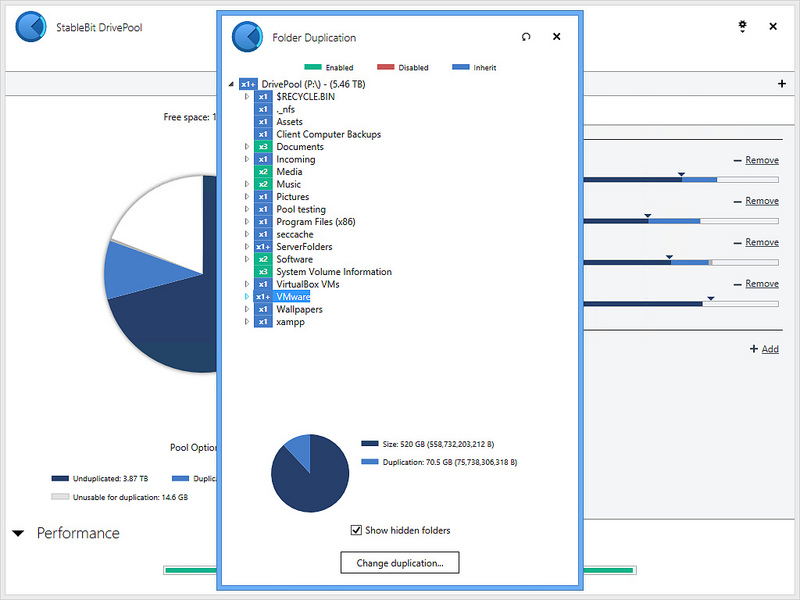Click the x1 badge beside $RECYCLE.BIN
The height and width of the screenshot is (600, 800).
pyautogui.click(x=263, y=96)
